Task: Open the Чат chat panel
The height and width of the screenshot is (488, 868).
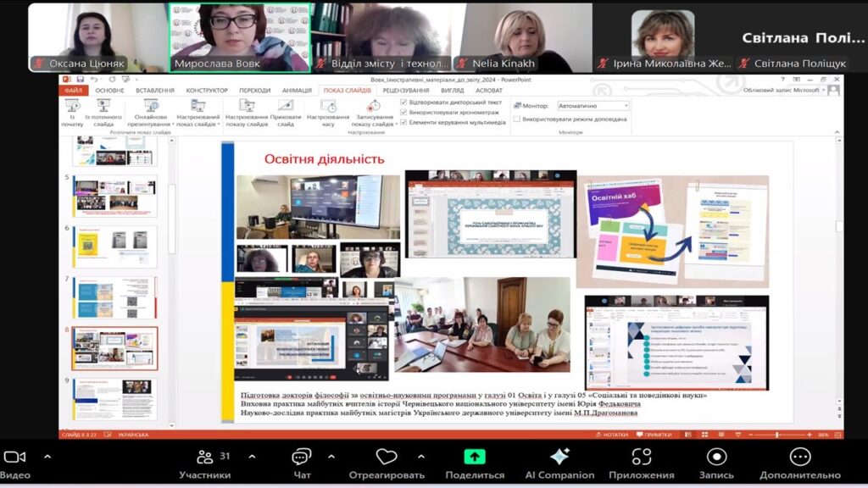Action: point(302,458)
